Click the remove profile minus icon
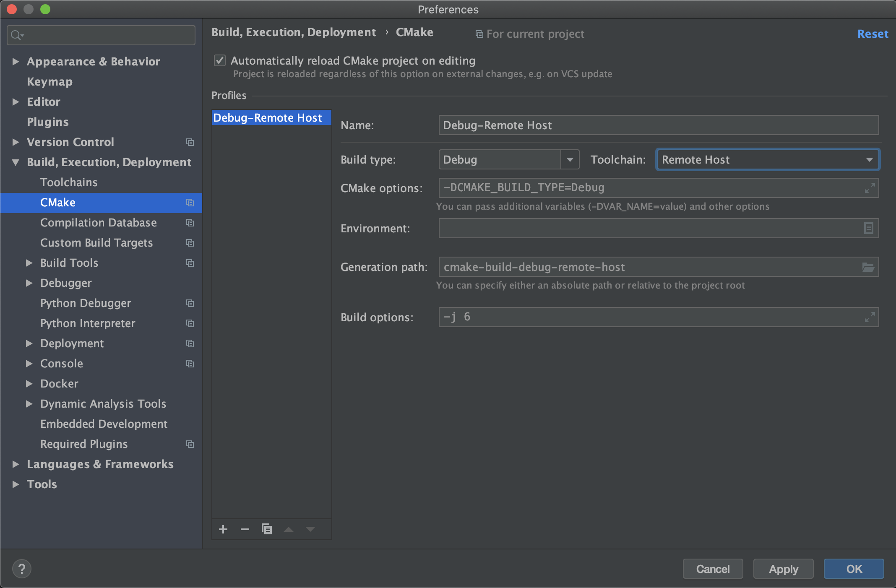This screenshot has height=588, width=896. pyautogui.click(x=245, y=529)
